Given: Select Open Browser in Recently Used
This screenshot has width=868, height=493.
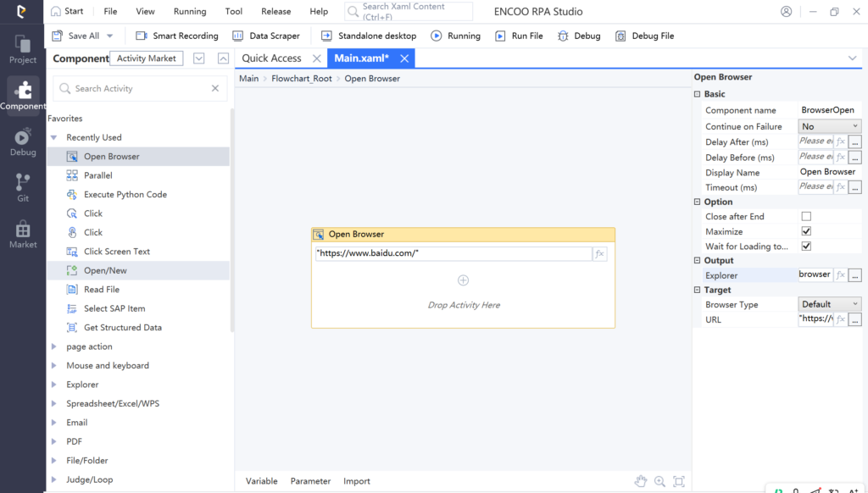Looking at the screenshot, I should coord(138,157).
